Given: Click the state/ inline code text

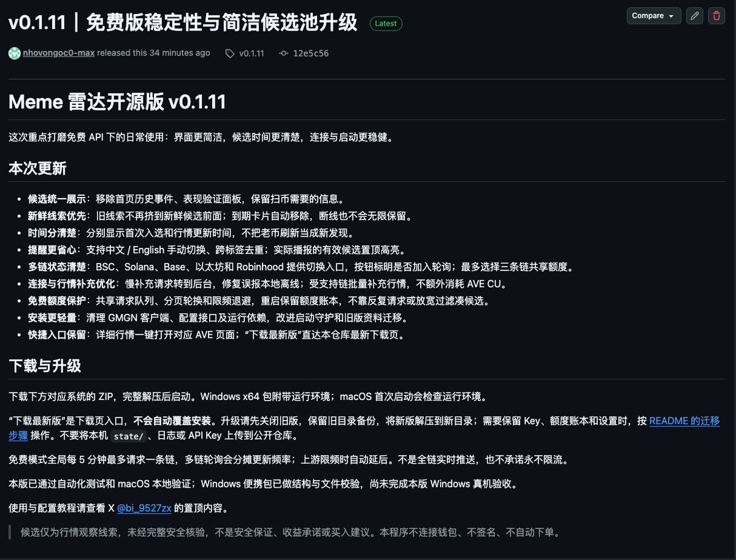Looking at the screenshot, I should coord(129,436).
